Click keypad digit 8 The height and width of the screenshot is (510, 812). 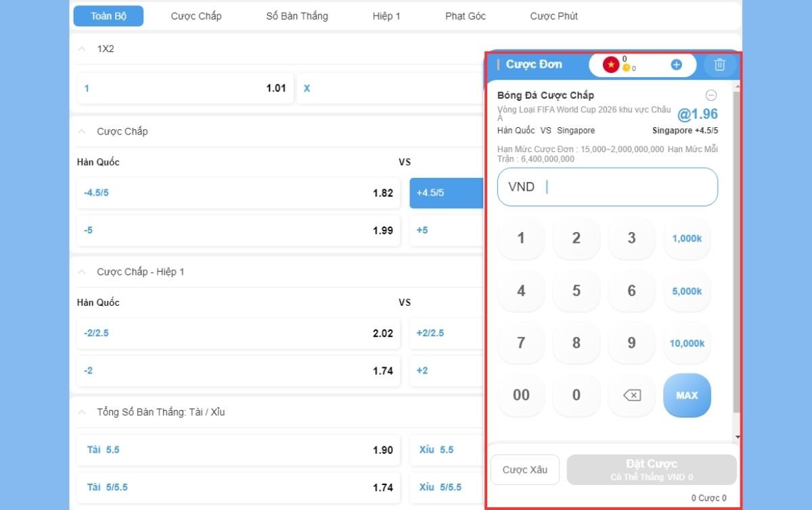pyautogui.click(x=577, y=343)
